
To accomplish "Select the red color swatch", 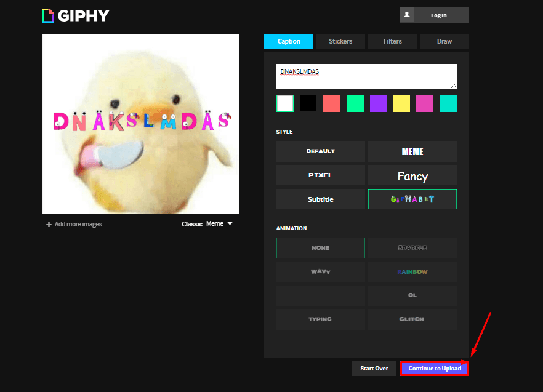I will [x=332, y=103].
